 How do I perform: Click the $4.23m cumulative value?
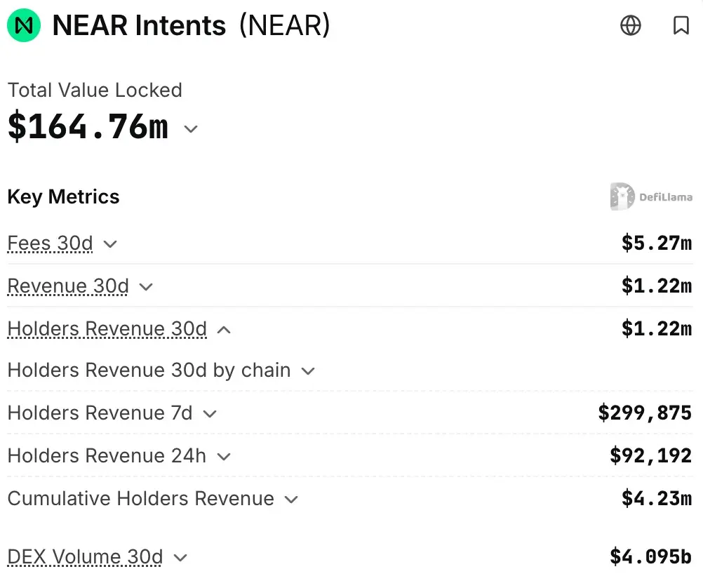click(x=657, y=499)
